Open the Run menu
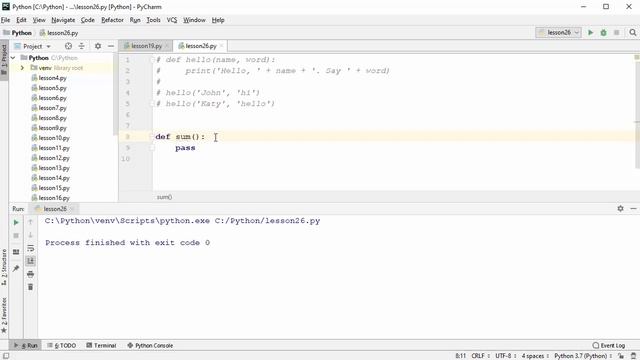The image size is (640, 360). pos(135,20)
